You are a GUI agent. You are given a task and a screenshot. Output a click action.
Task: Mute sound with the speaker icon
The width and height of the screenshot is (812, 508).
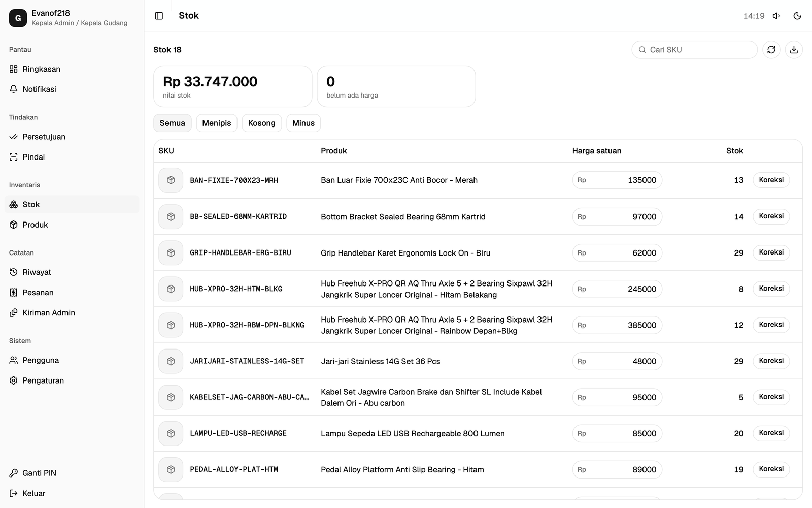[776, 16]
